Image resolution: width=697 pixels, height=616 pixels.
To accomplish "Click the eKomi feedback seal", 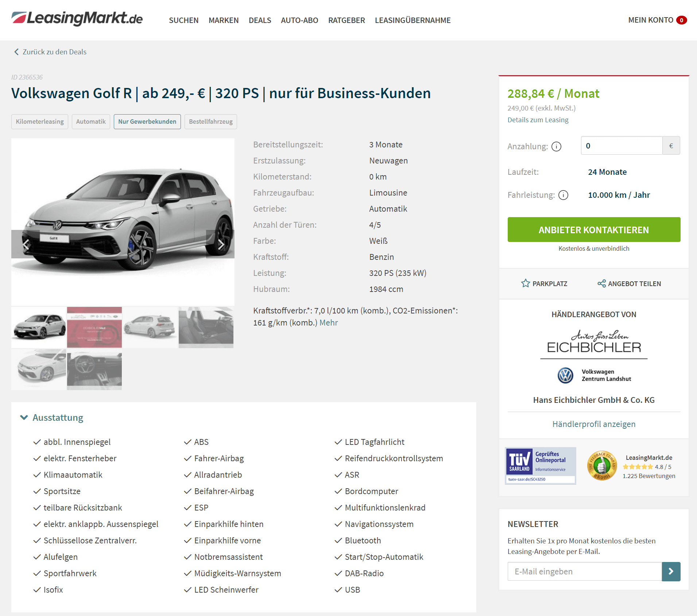I will pyautogui.click(x=602, y=466).
